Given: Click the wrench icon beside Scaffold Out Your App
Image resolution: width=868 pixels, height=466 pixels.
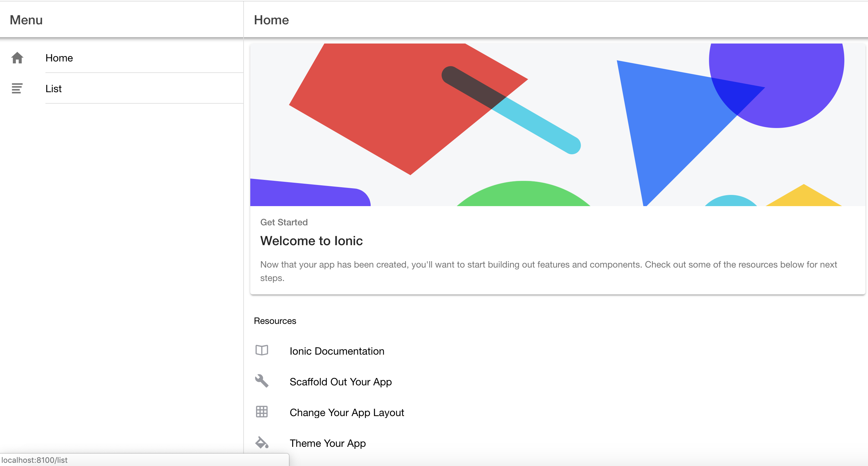Looking at the screenshot, I should [262, 381].
